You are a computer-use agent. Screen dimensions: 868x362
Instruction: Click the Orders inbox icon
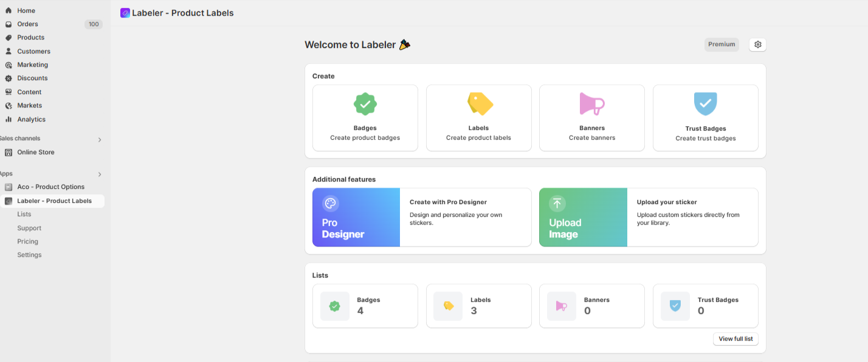9,24
